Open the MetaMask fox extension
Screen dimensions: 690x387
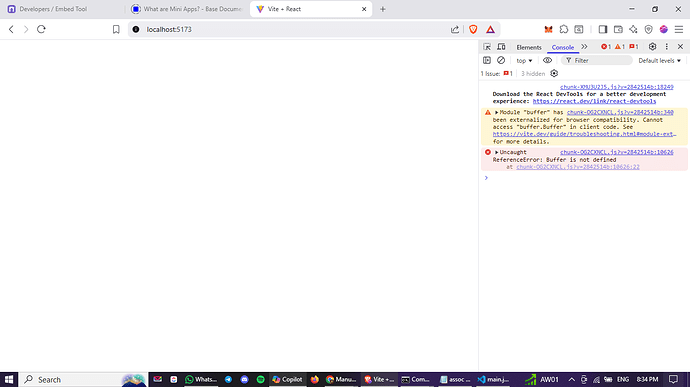[548, 29]
